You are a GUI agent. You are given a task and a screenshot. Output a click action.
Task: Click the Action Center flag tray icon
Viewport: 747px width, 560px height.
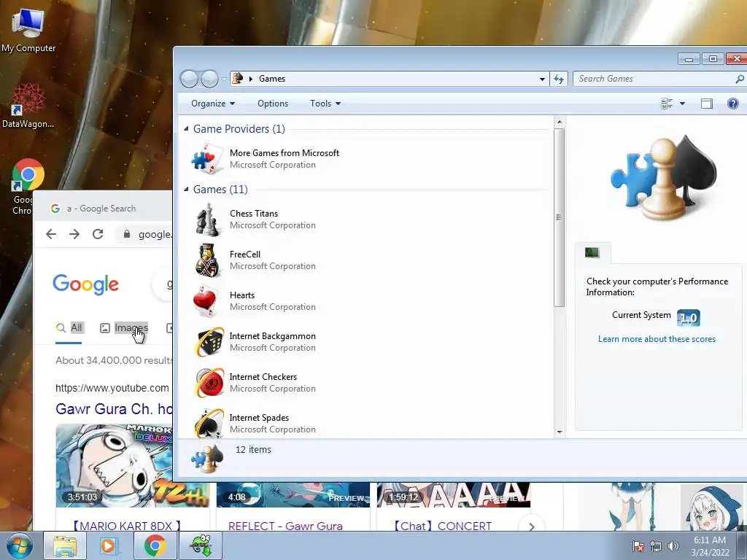click(638, 546)
